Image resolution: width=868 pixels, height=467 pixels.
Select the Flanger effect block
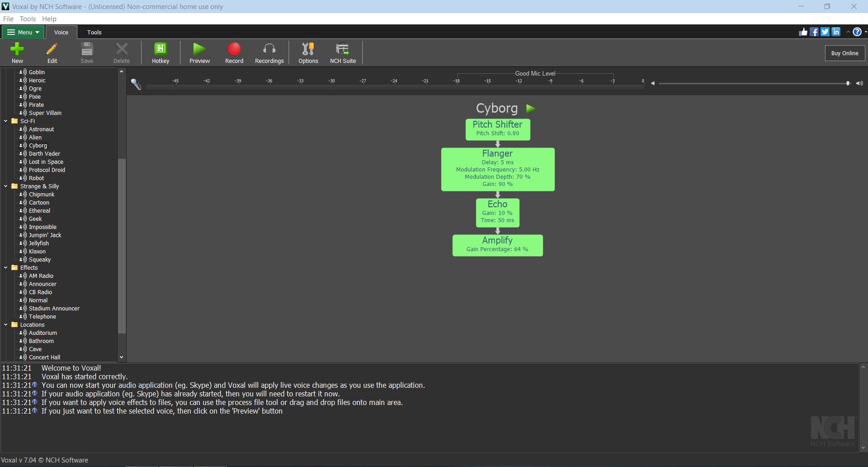498,169
